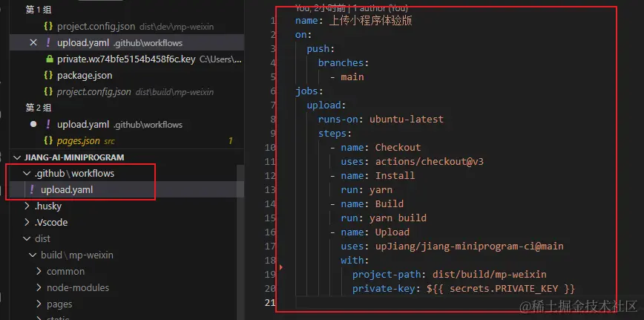Image resolution: width=644 pixels, height=320 pixels.
Task: Expand the common folder
Action: (39, 272)
